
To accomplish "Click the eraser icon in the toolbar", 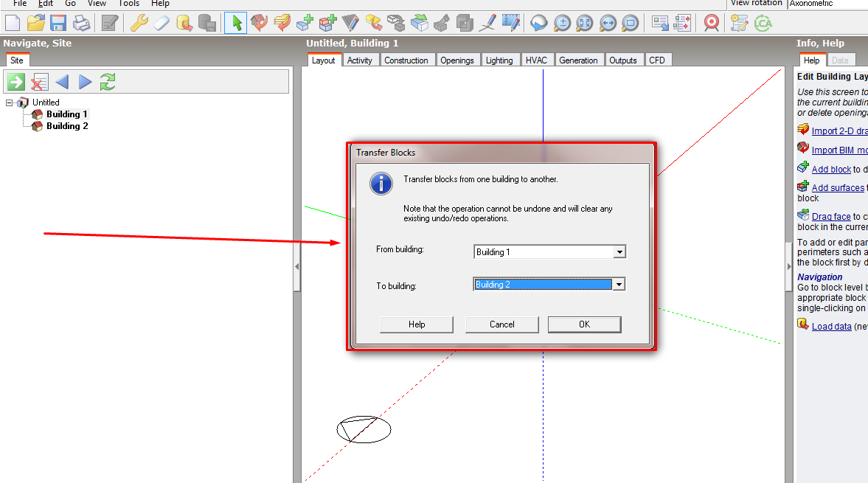I will click(161, 24).
